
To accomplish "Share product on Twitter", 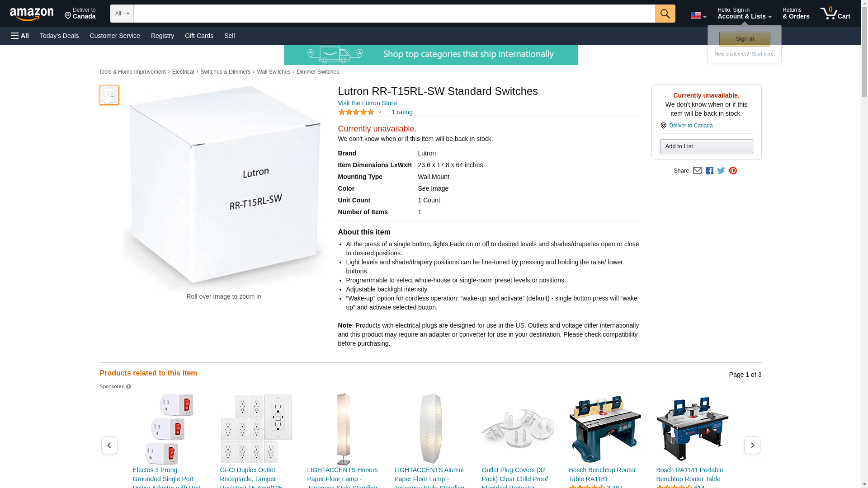I will coord(721,171).
